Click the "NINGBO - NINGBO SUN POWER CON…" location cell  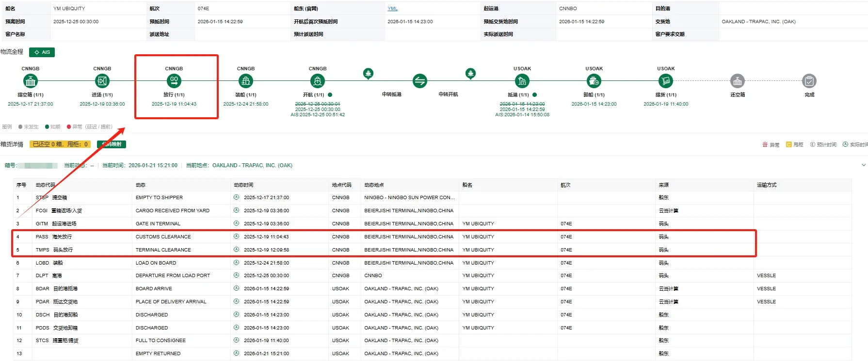[410, 197]
